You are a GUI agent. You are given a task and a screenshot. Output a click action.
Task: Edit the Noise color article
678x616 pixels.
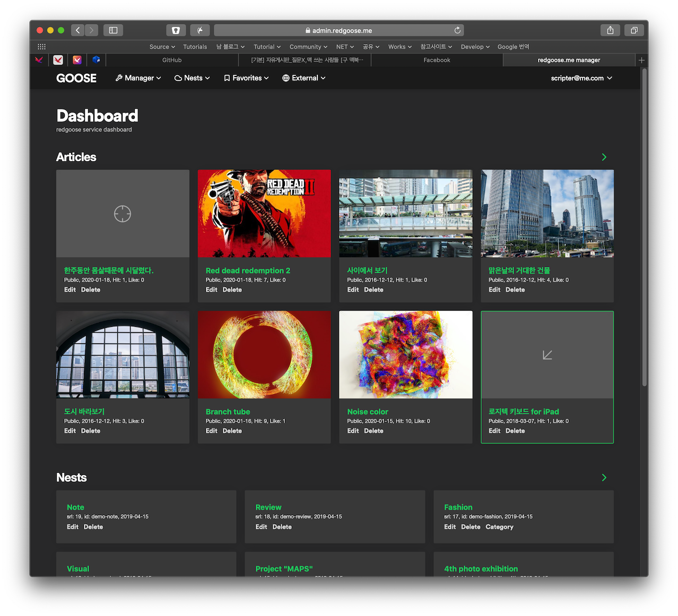point(353,431)
